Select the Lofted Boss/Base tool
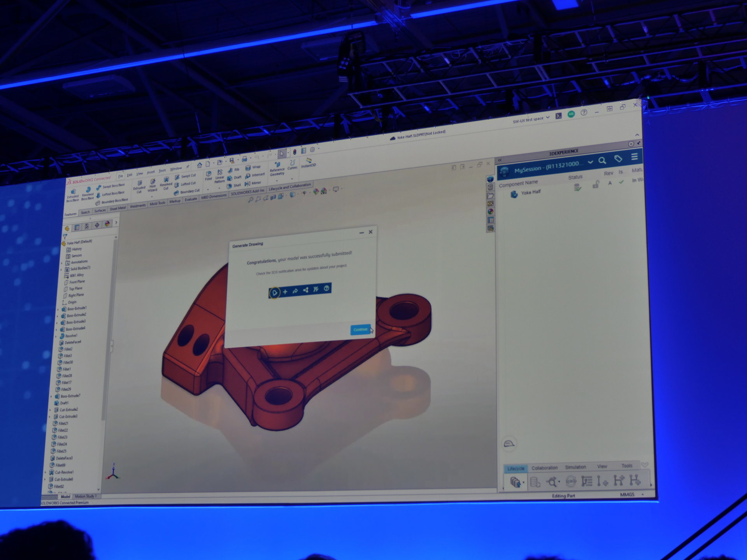Viewport: 747px width, 560px height. click(110, 194)
